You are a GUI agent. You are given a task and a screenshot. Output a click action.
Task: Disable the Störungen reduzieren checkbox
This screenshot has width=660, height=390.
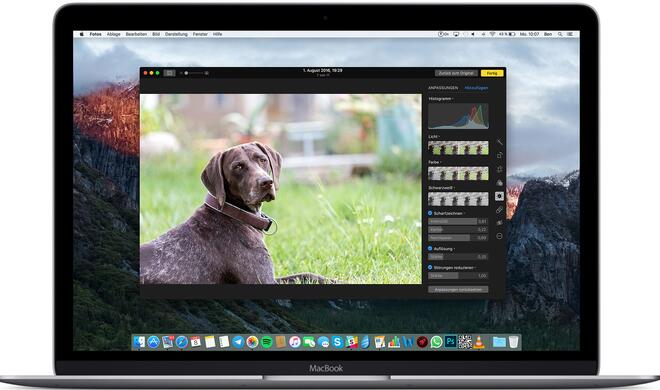(430, 267)
